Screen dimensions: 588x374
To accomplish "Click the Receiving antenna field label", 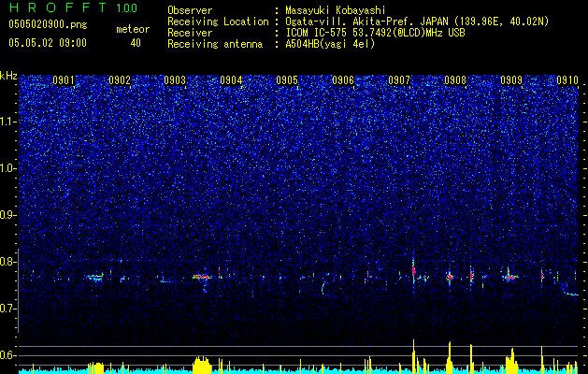I will point(215,44).
